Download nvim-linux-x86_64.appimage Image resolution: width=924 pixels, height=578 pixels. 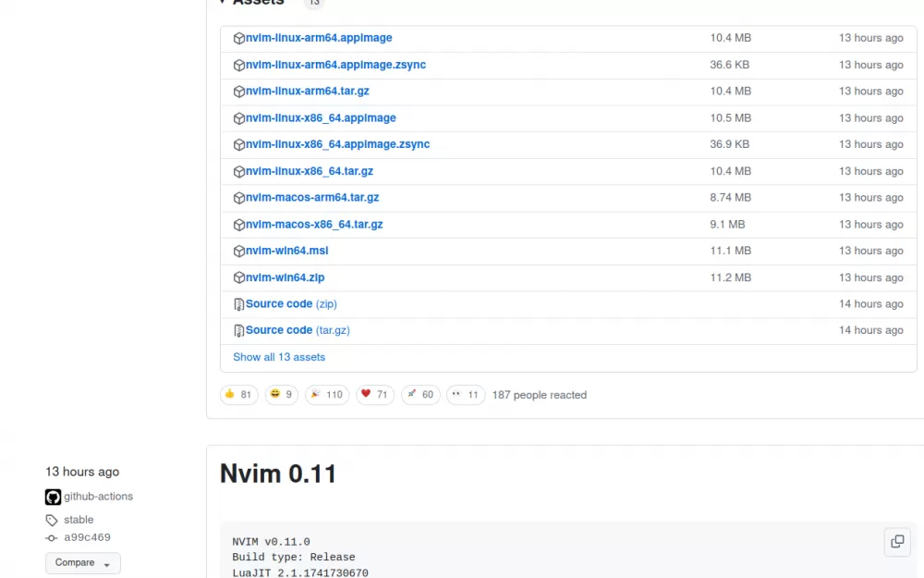pyautogui.click(x=321, y=118)
